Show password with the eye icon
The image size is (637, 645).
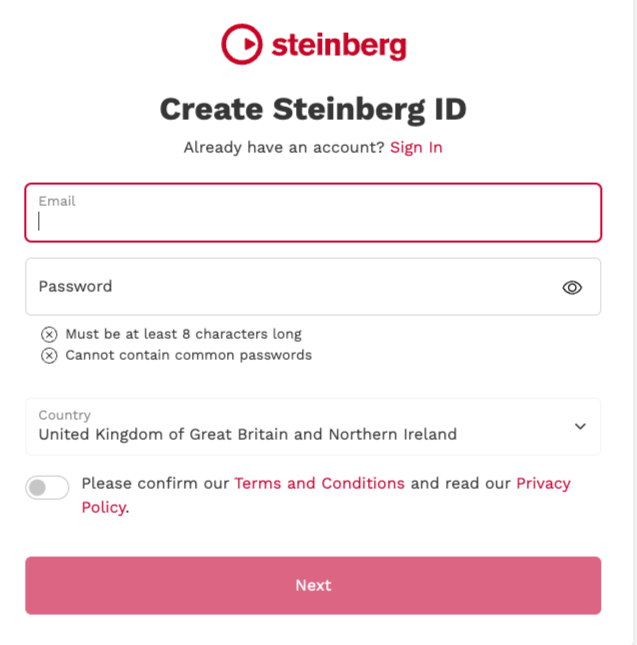pos(572,287)
